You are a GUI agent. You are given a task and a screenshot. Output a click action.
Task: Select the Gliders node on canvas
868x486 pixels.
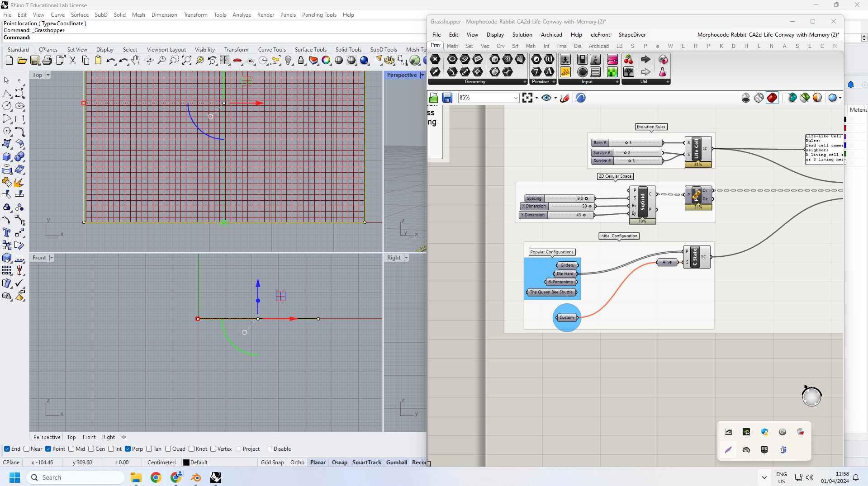click(x=567, y=265)
